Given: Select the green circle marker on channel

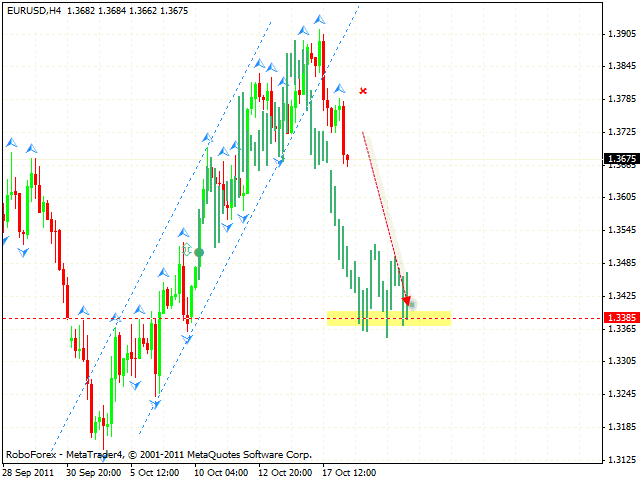Looking at the screenshot, I should [x=199, y=252].
